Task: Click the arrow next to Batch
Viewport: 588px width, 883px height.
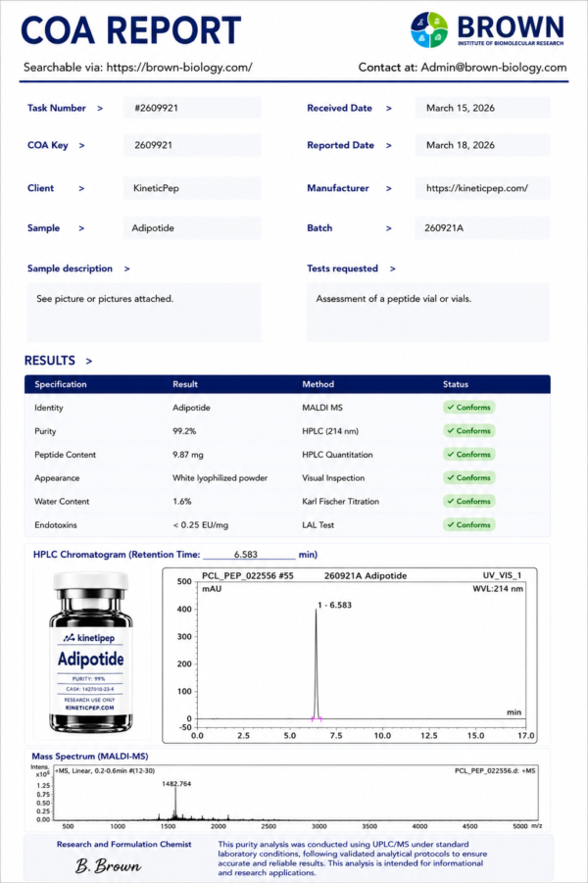Action: click(389, 228)
